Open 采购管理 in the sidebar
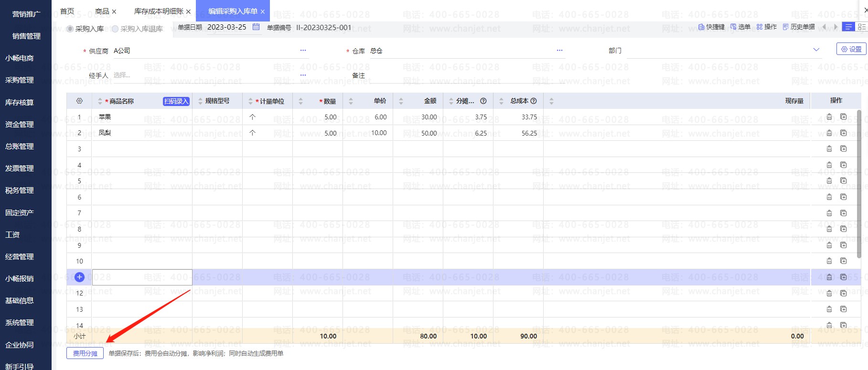 click(x=20, y=80)
